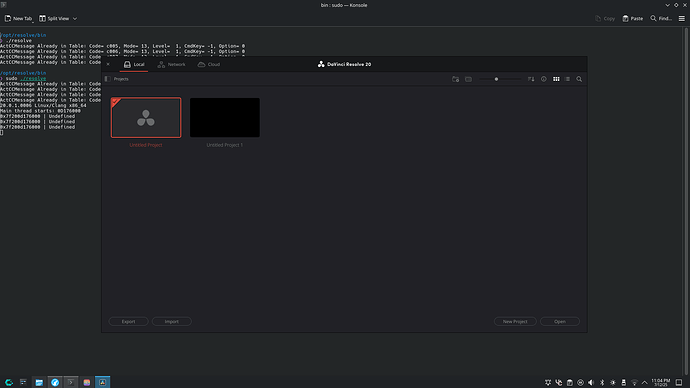The height and width of the screenshot is (388, 690).
Task: Open the rainbow-colored app taskbar icon
Action: click(87, 382)
